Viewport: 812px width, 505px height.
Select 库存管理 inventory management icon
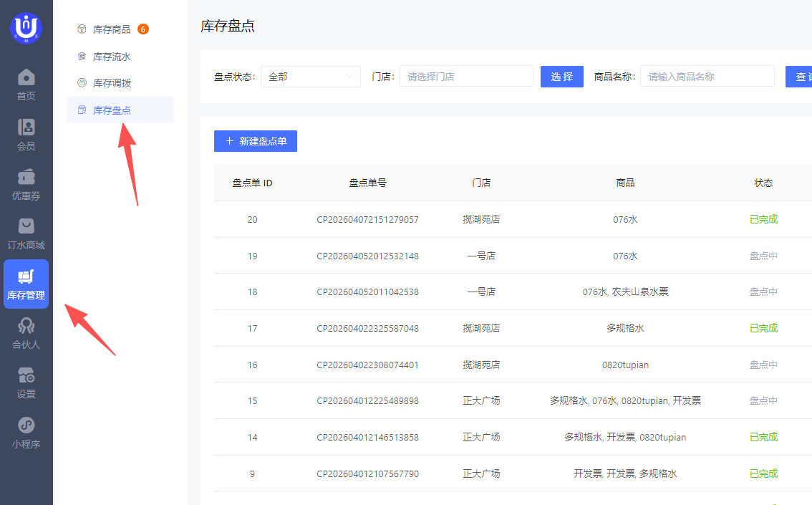coord(26,284)
